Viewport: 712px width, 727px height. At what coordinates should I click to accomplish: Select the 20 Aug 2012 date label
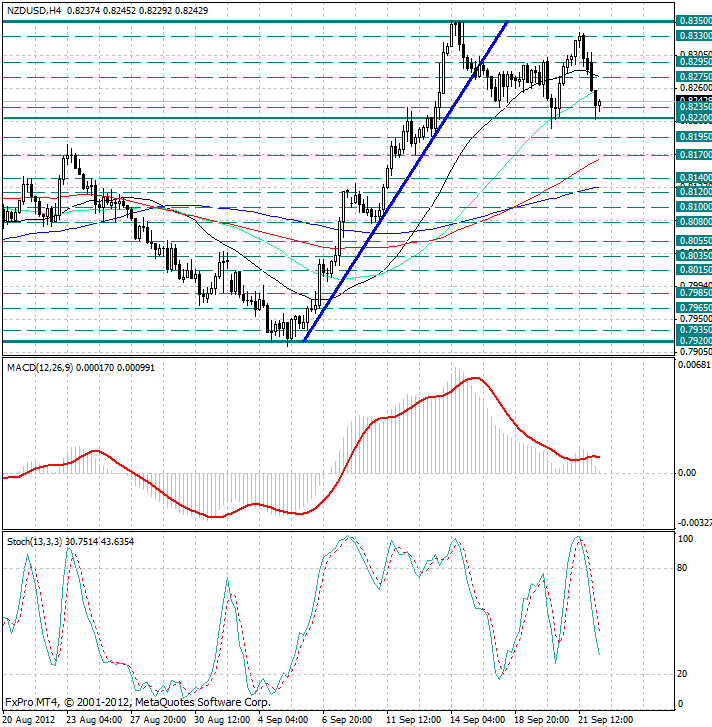[29, 720]
